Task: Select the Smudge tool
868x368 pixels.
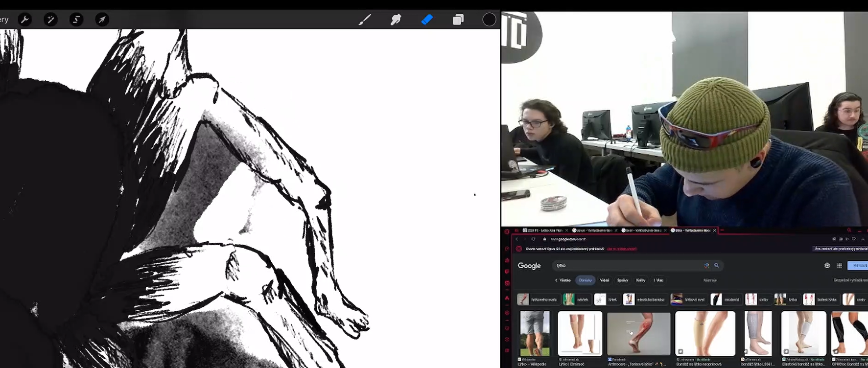Action: [396, 20]
